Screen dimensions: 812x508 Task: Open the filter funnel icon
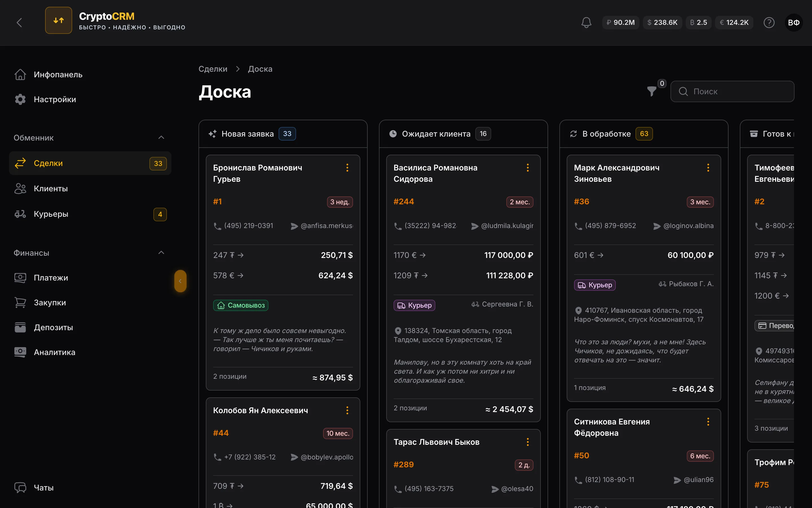click(x=652, y=91)
